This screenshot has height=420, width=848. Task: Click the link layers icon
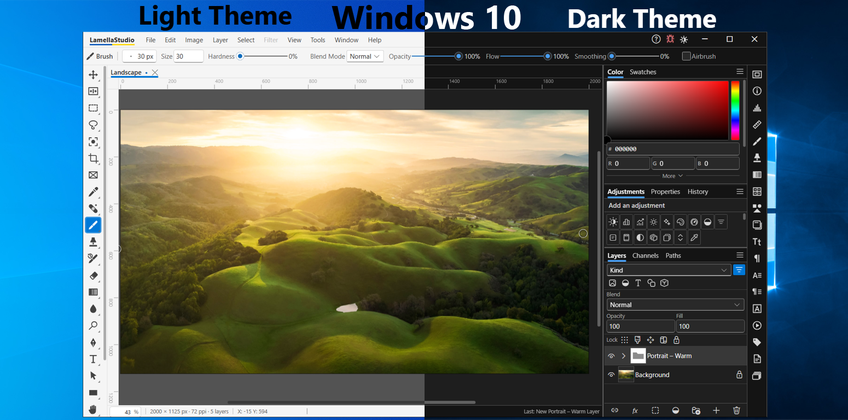[x=614, y=411]
